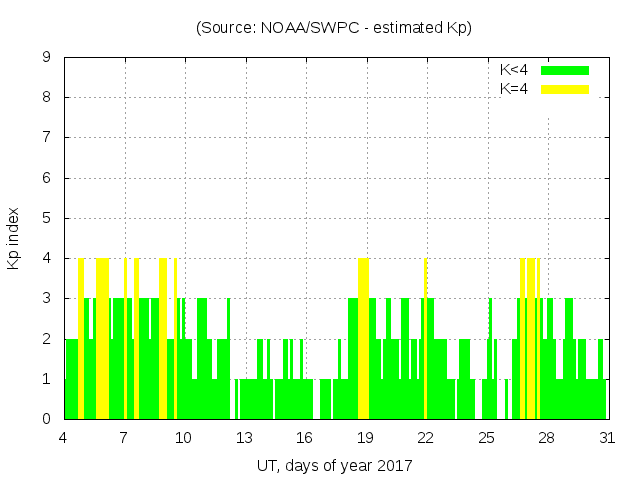
Task: Click the y-axis tick label 0
Action: tap(46, 420)
